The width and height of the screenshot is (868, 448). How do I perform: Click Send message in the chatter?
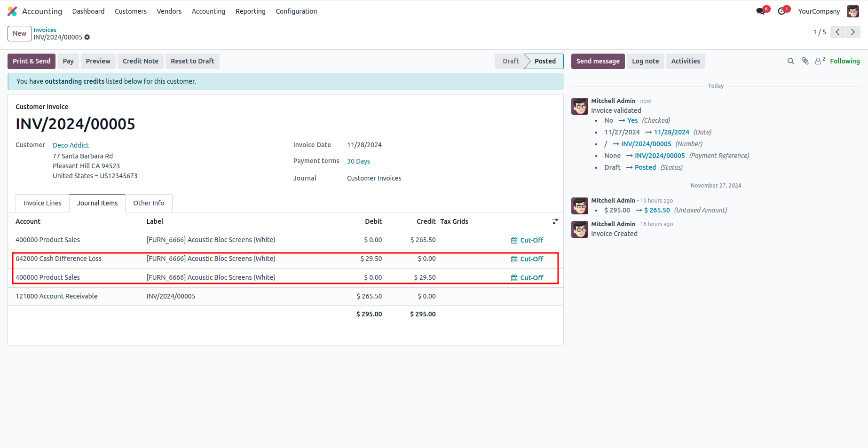[598, 61]
